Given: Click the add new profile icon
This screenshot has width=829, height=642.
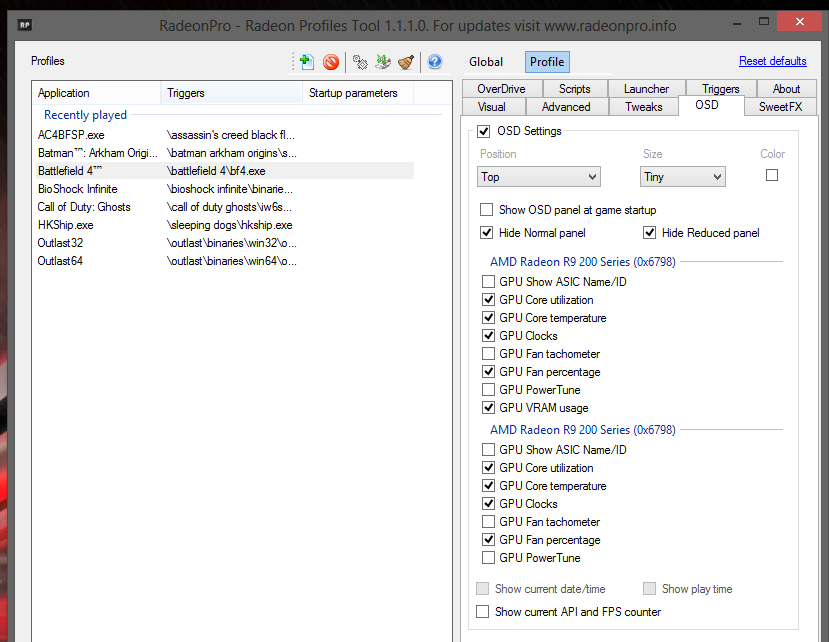Looking at the screenshot, I should tap(305, 62).
